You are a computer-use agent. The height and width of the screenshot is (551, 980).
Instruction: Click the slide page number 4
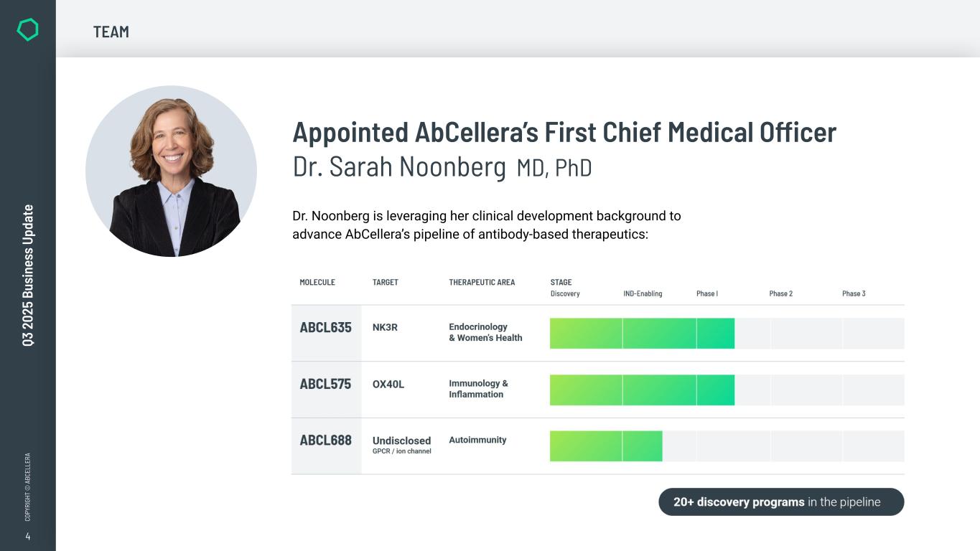coord(27,537)
